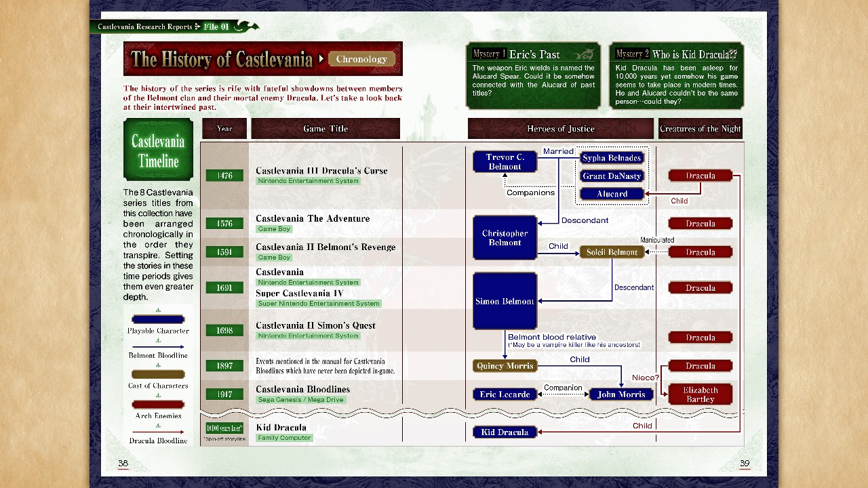Select the File 01 tab label

(216, 27)
